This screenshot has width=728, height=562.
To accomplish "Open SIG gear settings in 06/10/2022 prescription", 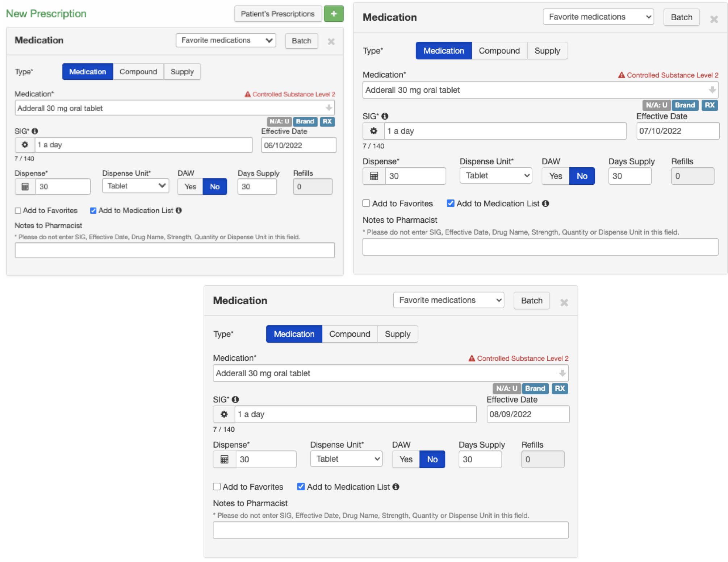I will pyautogui.click(x=25, y=145).
